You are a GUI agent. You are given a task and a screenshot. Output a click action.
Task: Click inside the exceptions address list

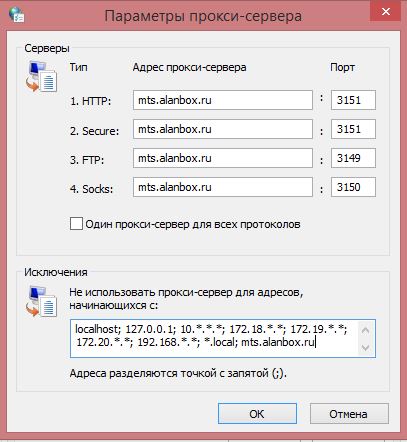(x=213, y=338)
